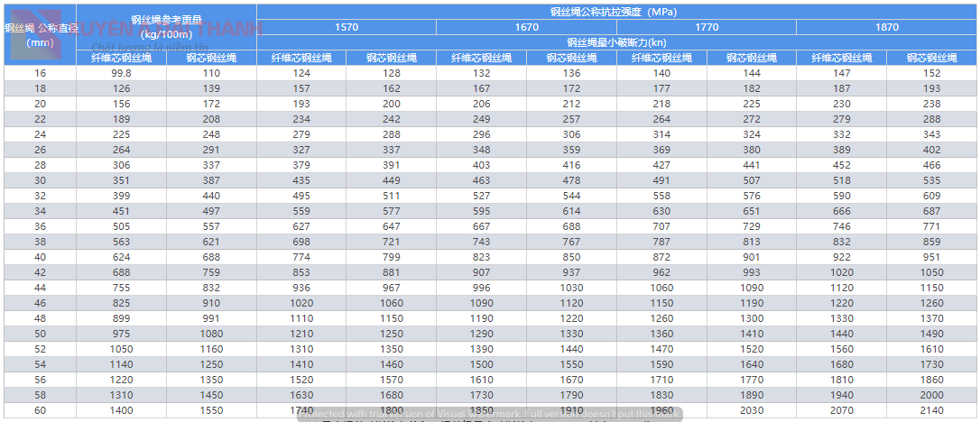Pick the weight value 1400 in row 60
The width and height of the screenshot is (980, 422).
tap(121, 411)
